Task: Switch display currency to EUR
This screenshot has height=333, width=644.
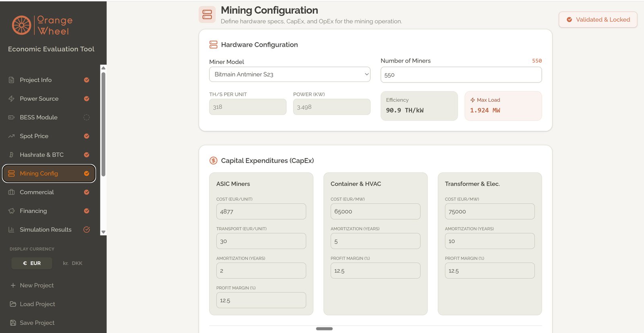Action: click(32, 263)
